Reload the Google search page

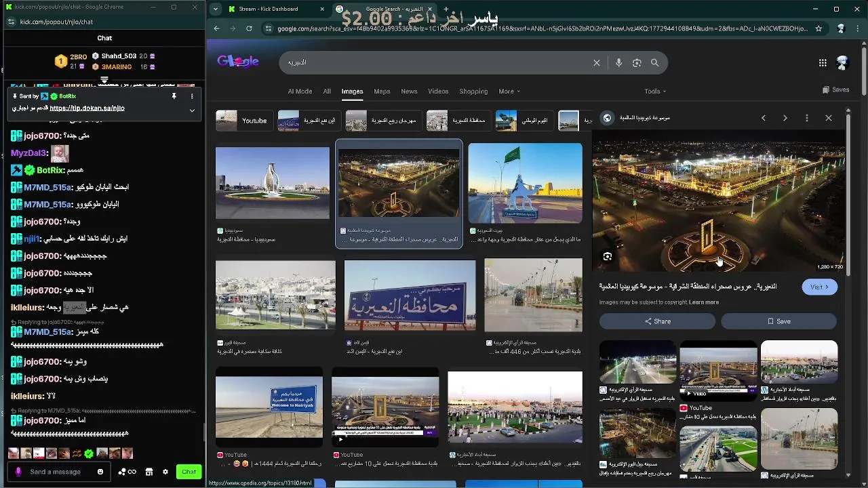coord(249,28)
